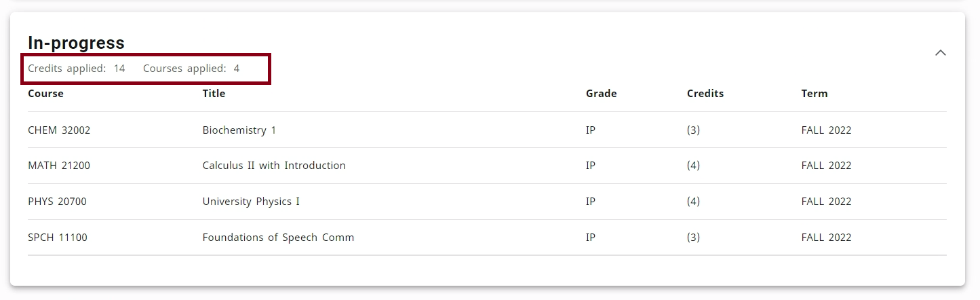Click the PHYS 20700 course code

tap(57, 202)
